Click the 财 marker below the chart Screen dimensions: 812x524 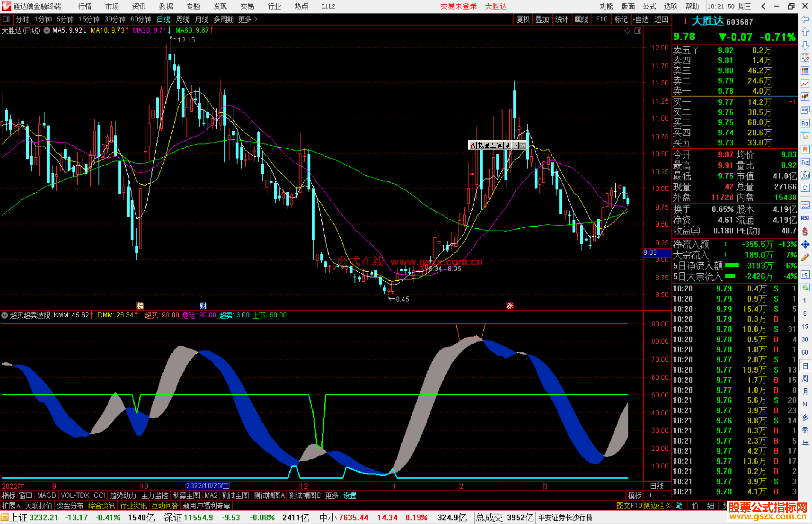tap(203, 305)
